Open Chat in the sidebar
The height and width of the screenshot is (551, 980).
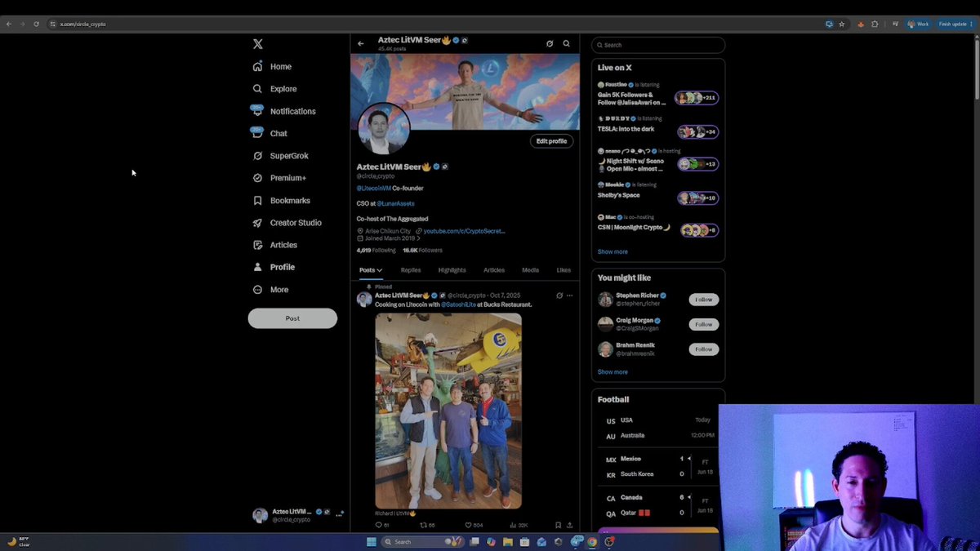(269, 133)
